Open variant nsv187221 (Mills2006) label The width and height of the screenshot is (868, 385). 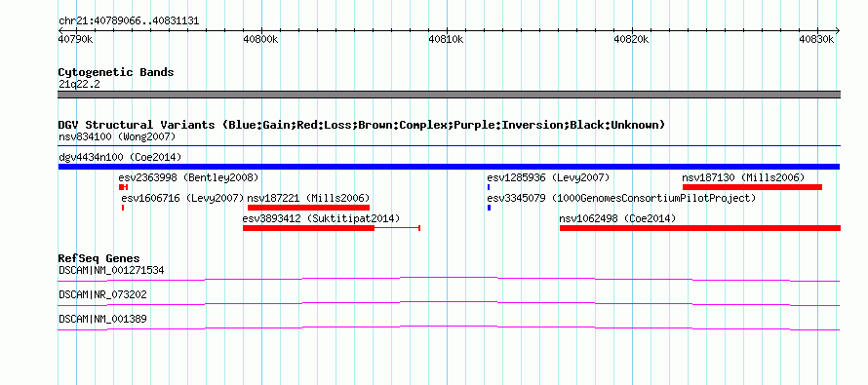pyautogui.click(x=308, y=198)
